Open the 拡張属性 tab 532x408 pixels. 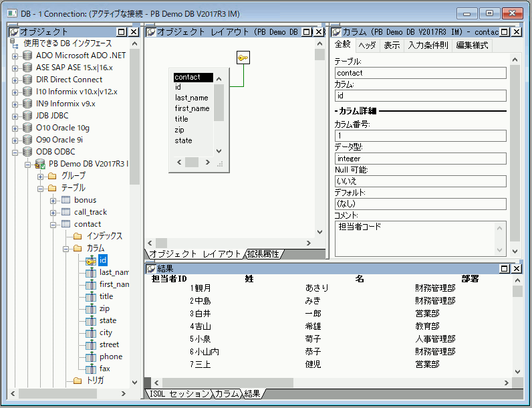[264, 253]
